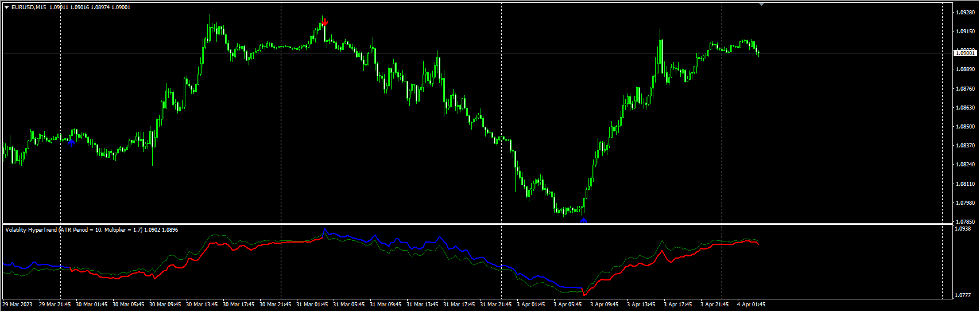Click the 30 Mar 05:45 time label
The image size is (980, 312).
pos(128,305)
